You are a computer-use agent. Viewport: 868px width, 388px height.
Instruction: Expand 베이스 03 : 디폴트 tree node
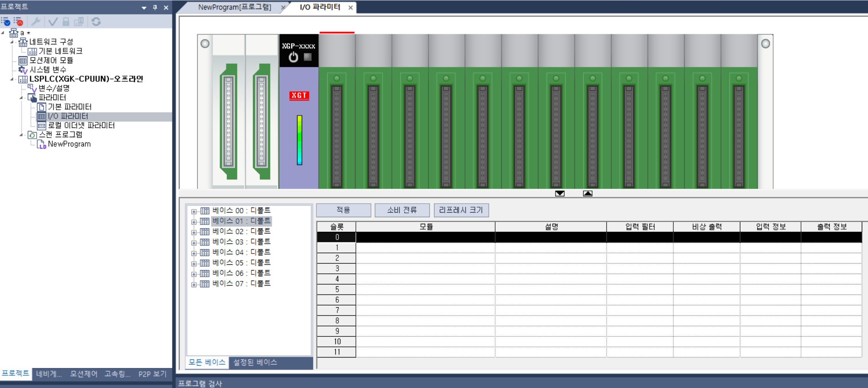pyautogui.click(x=194, y=243)
